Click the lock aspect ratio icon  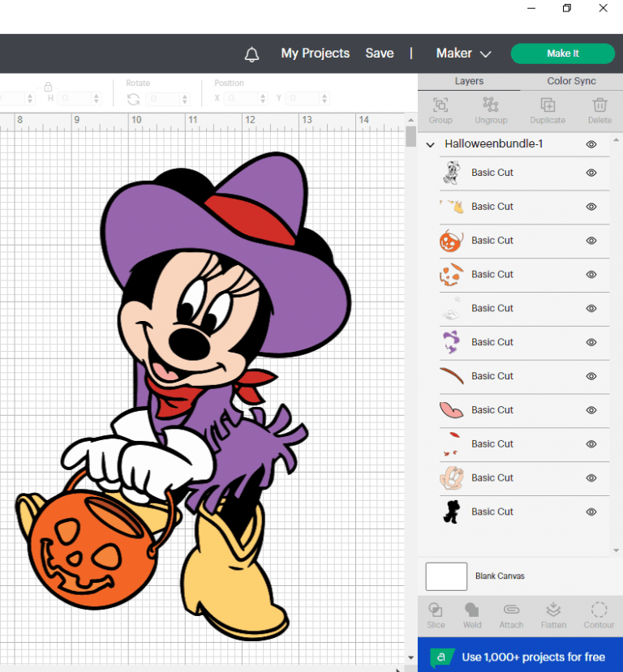tap(48, 86)
